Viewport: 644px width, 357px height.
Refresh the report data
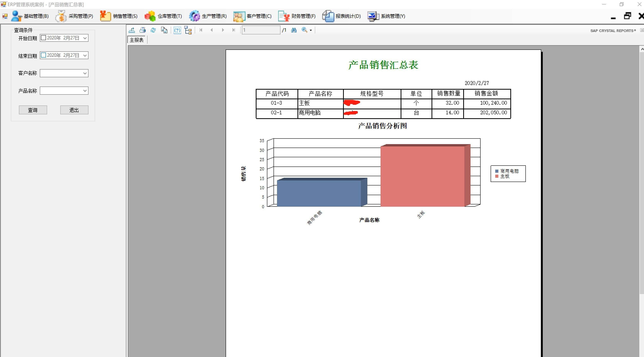point(153,30)
